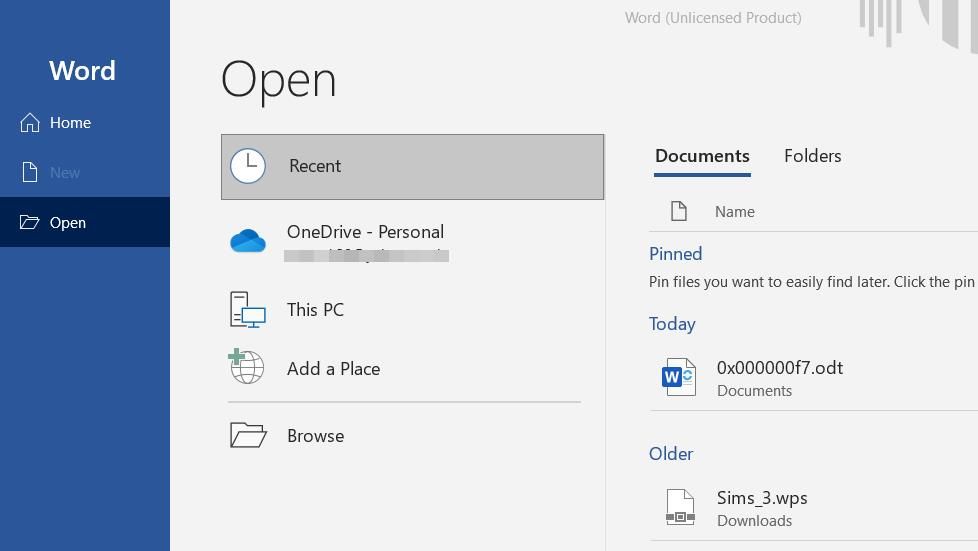
Task: Click the globe icon for Add a Place
Action: point(246,366)
